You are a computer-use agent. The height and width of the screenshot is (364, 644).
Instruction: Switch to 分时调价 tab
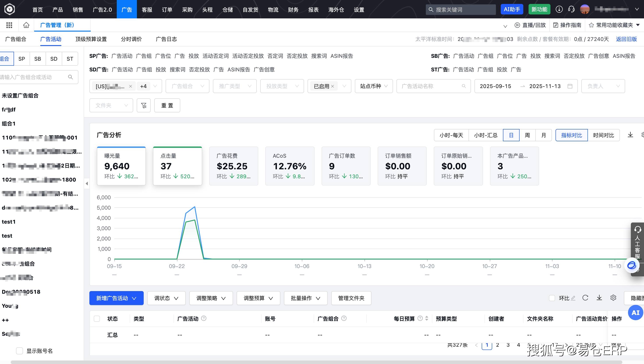tap(131, 39)
